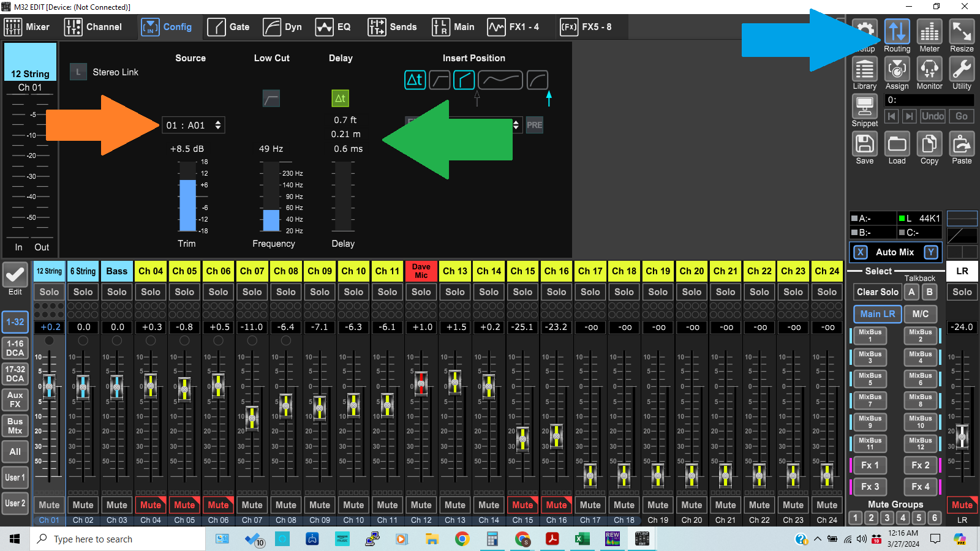Screen dimensions: 980x551
Task: Solo the Bass channel
Action: (x=117, y=292)
